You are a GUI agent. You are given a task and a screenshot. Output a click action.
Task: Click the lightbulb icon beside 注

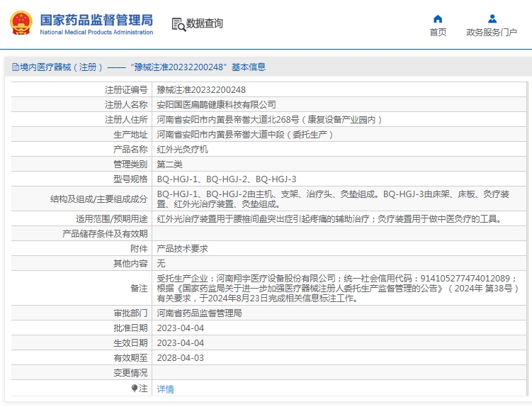pyautogui.click(x=135, y=388)
